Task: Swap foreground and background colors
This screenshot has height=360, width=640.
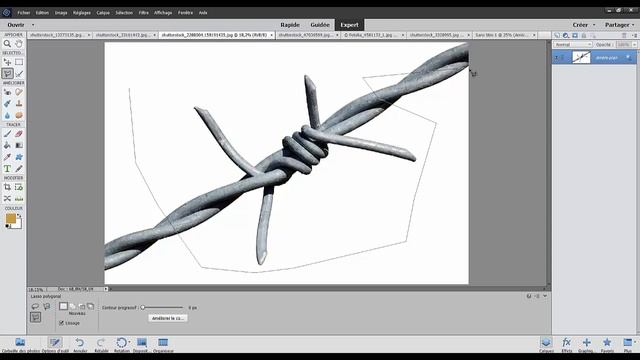Action: 19,215
